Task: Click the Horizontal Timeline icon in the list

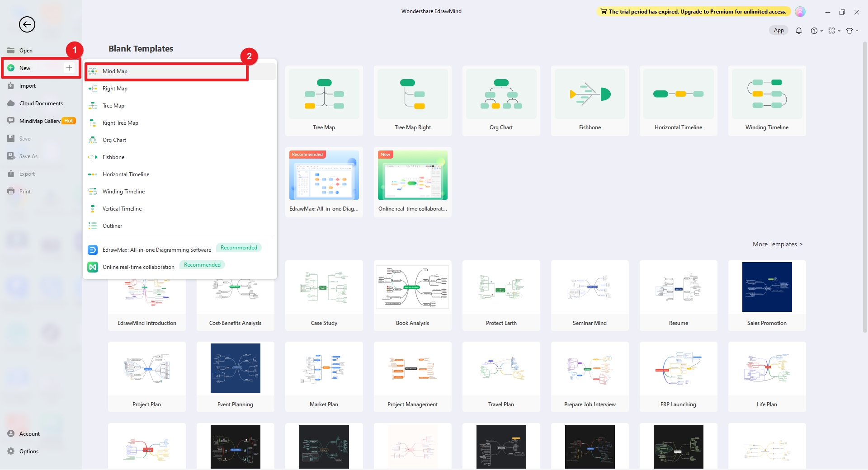Action: tap(93, 174)
